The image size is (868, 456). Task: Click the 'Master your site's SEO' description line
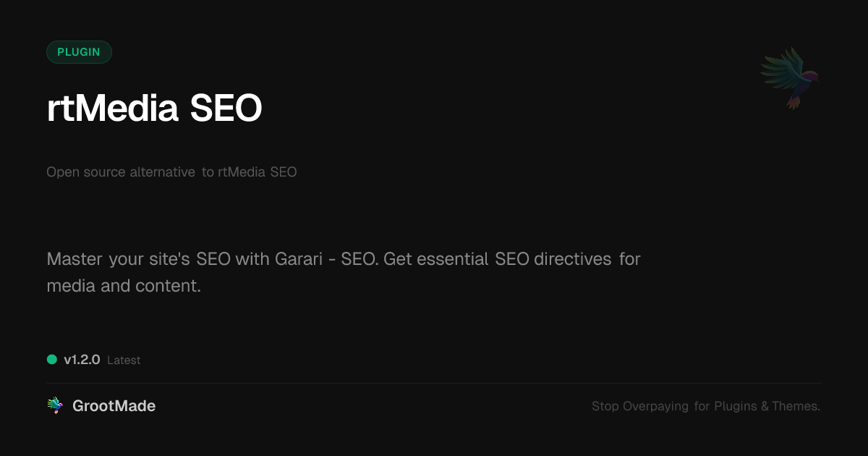pyautogui.click(x=343, y=259)
